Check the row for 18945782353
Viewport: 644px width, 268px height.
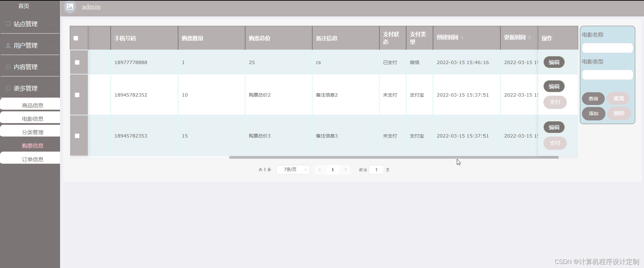pos(77,136)
